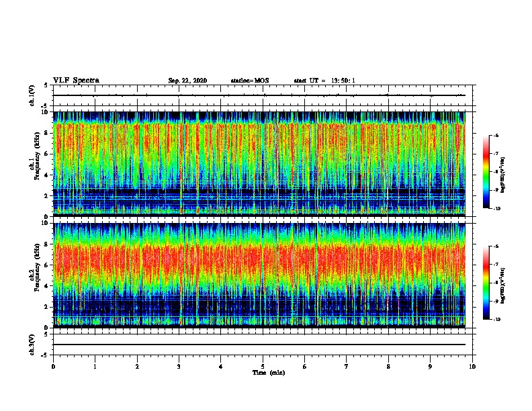Click the 'ch.3(V)' waveform axis label
The width and height of the screenshot is (532, 411).
32,345
